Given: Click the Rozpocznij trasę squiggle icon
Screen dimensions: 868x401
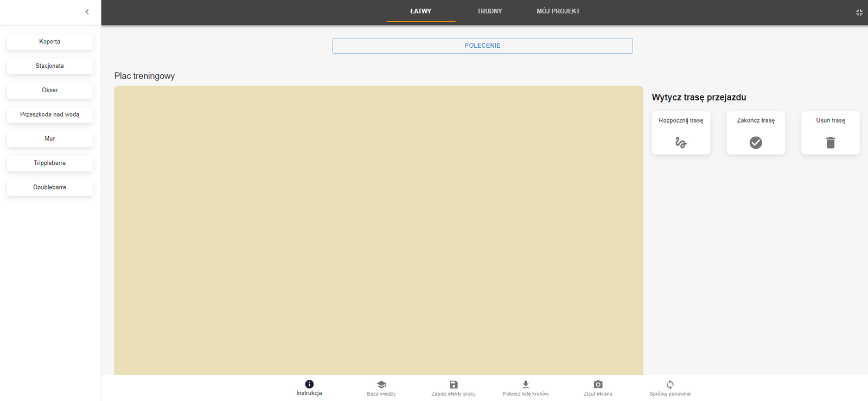Looking at the screenshot, I should tap(681, 143).
